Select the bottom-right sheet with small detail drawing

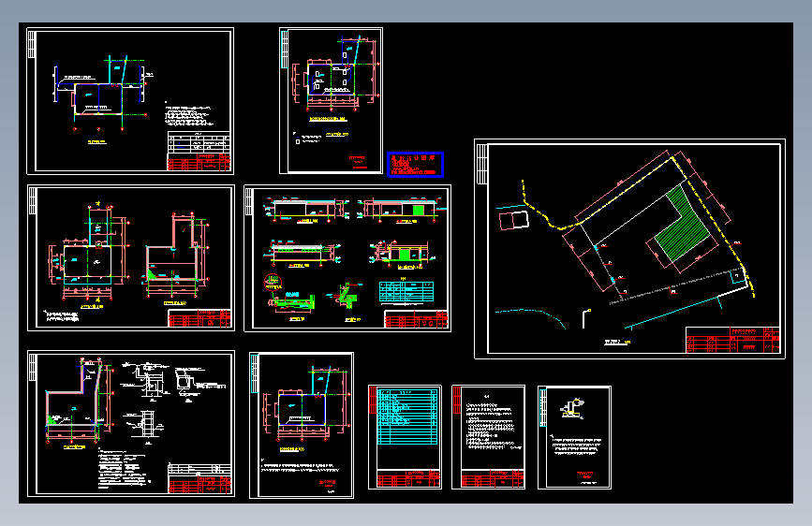coord(574,437)
